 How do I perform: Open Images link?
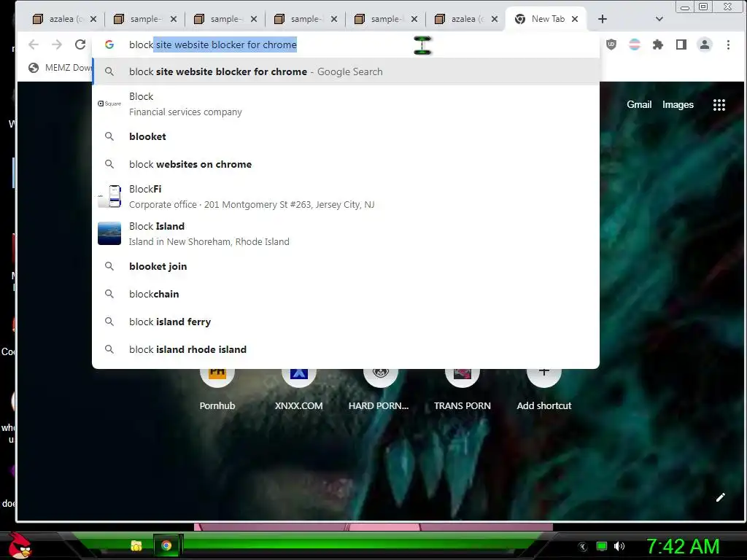pos(678,105)
